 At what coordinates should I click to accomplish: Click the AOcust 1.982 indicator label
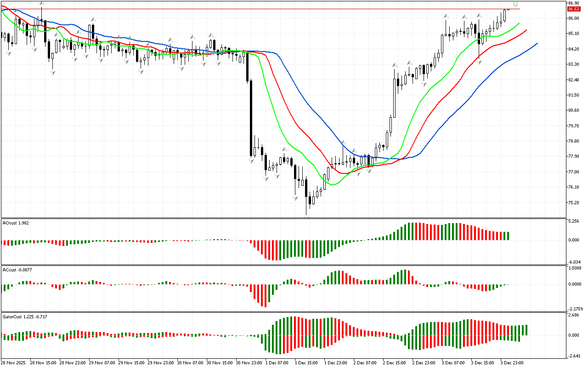pos(17,223)
